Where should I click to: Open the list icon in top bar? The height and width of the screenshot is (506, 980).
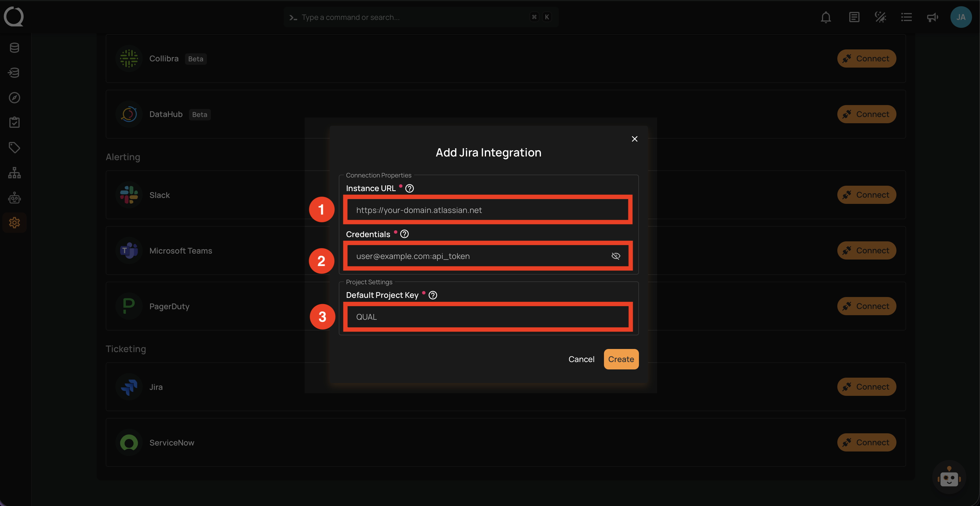click(x=907, y=17)
